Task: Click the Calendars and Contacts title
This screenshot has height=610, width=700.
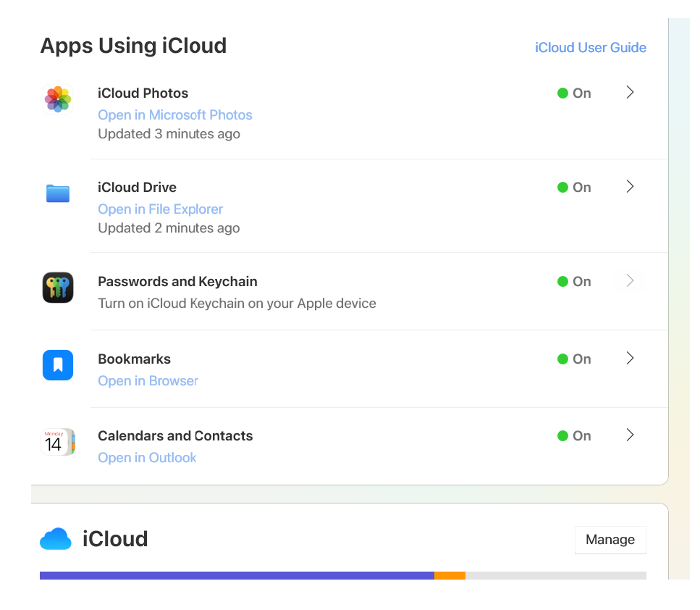Action: [x=175, y=435]
